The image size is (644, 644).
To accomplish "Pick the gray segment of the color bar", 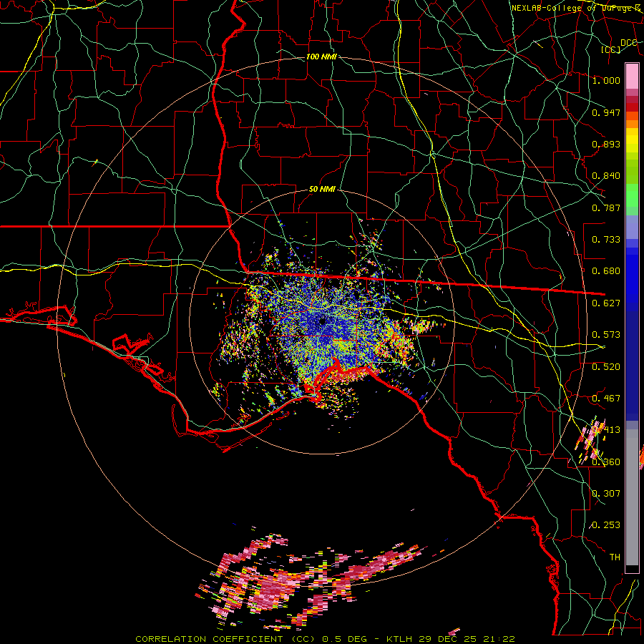I will pos(632,497).
